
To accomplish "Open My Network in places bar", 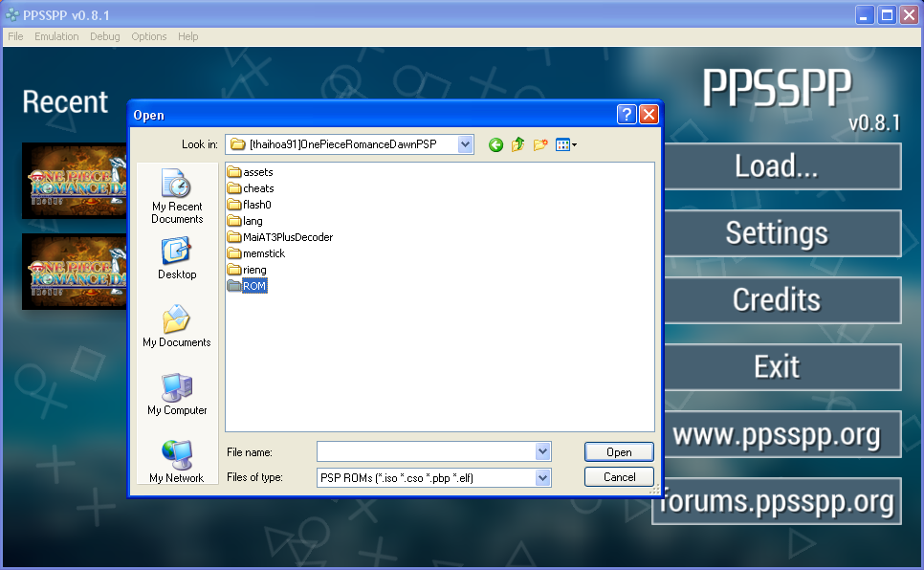I will click(177, 462).
